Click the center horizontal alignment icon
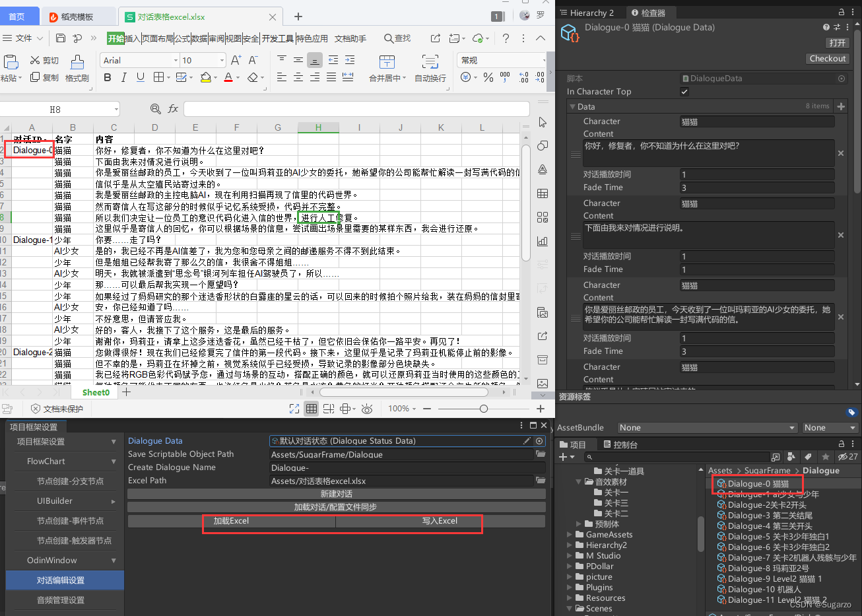 (x=298, y=77)
